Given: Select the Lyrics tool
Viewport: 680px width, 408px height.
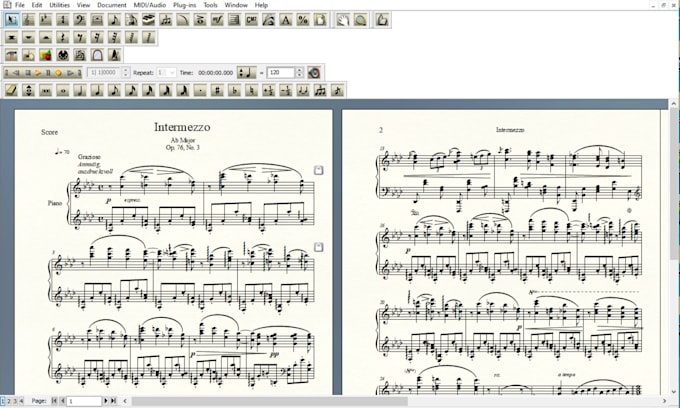Looking at the screenshot, I should tap(269, 20).
